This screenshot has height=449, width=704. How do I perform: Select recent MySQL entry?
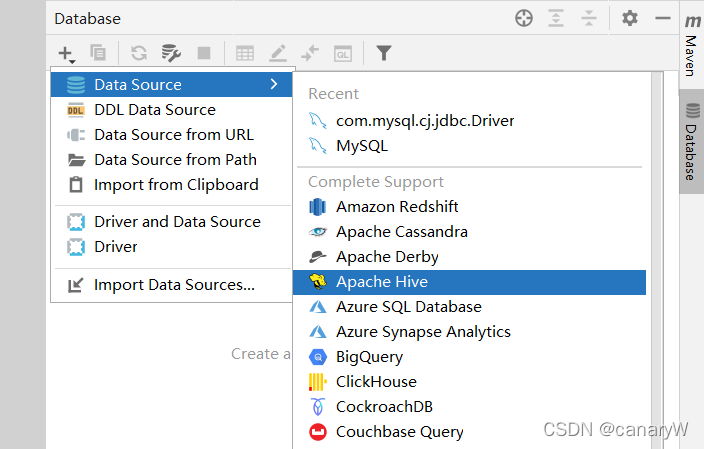tap(469, 145)
